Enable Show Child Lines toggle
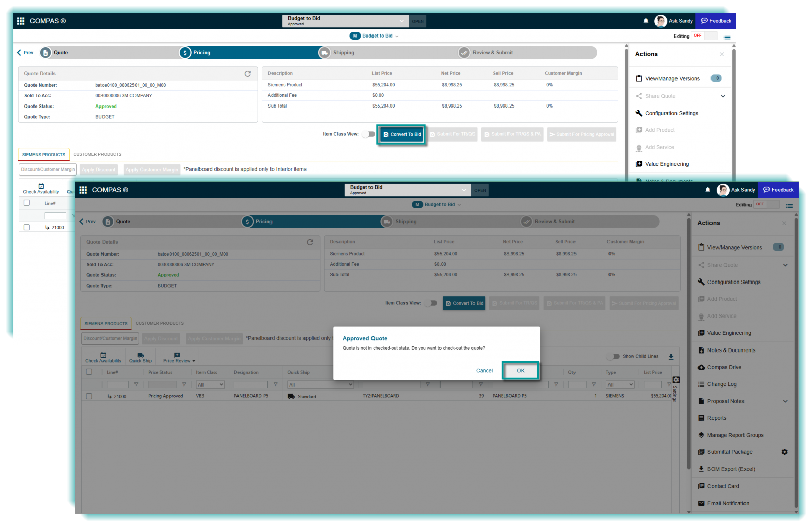Image resolution: width=812 pixels, height=527 pixels. (x=613, y=356)
